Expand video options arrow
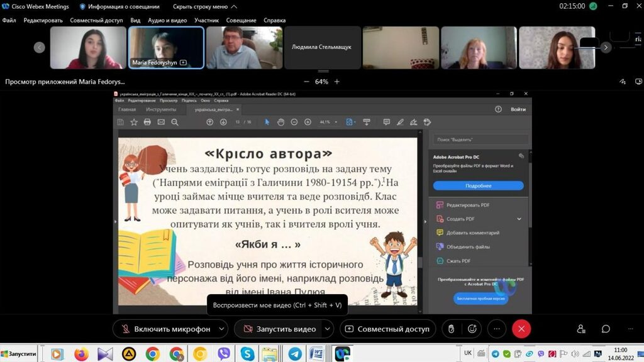644x362 pixels. [327, 329]
